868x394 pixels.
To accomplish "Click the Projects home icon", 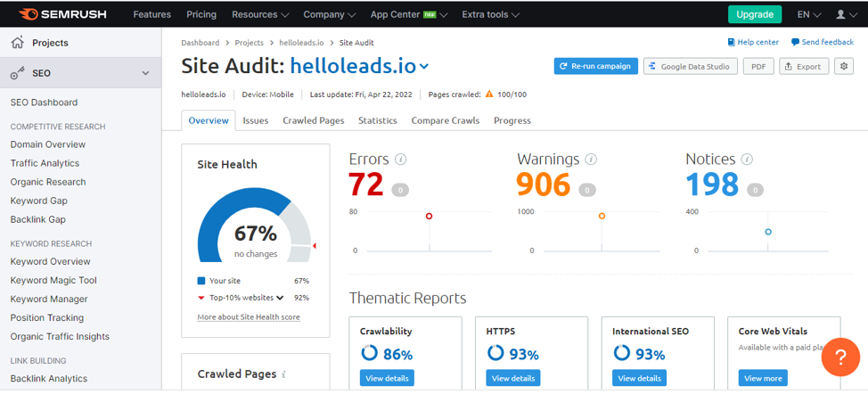I will 18,43.
